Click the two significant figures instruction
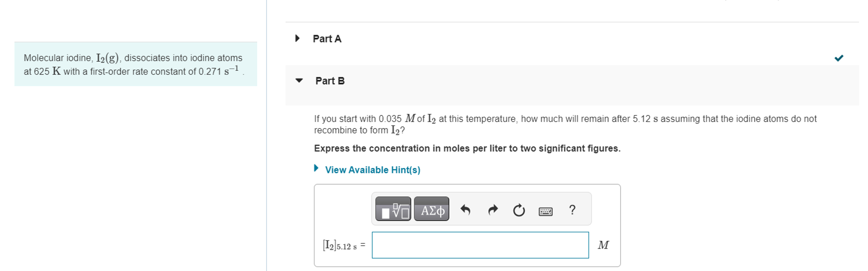The width and height of the screenshot is (868, 271). 467,149
